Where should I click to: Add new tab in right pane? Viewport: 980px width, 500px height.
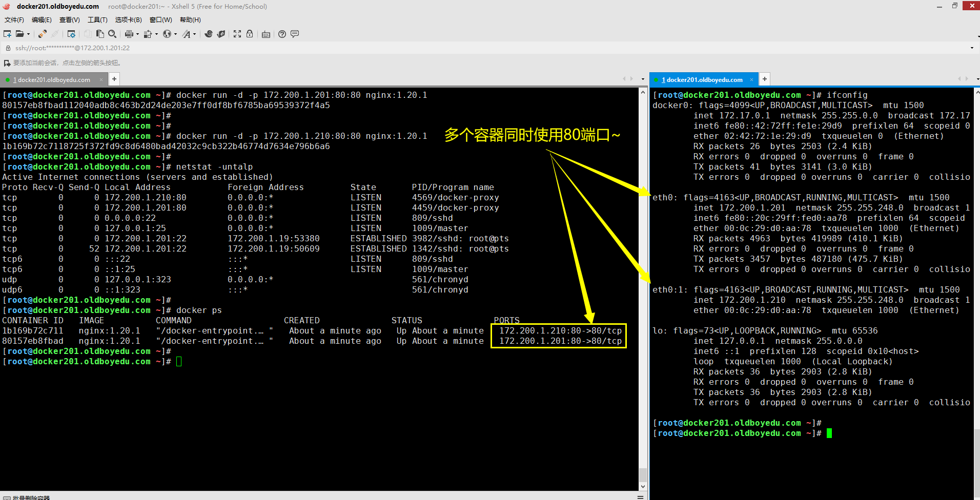765,79
